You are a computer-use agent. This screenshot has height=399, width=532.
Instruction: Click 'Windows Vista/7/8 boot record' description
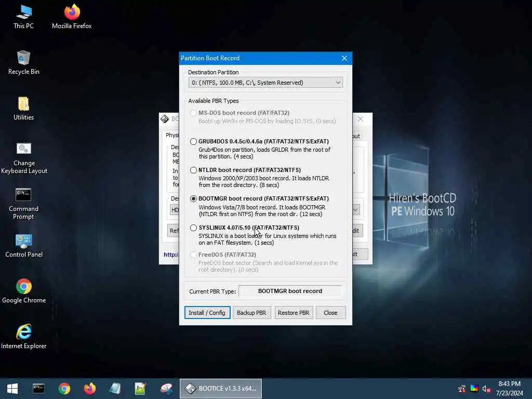coord(262,210)
